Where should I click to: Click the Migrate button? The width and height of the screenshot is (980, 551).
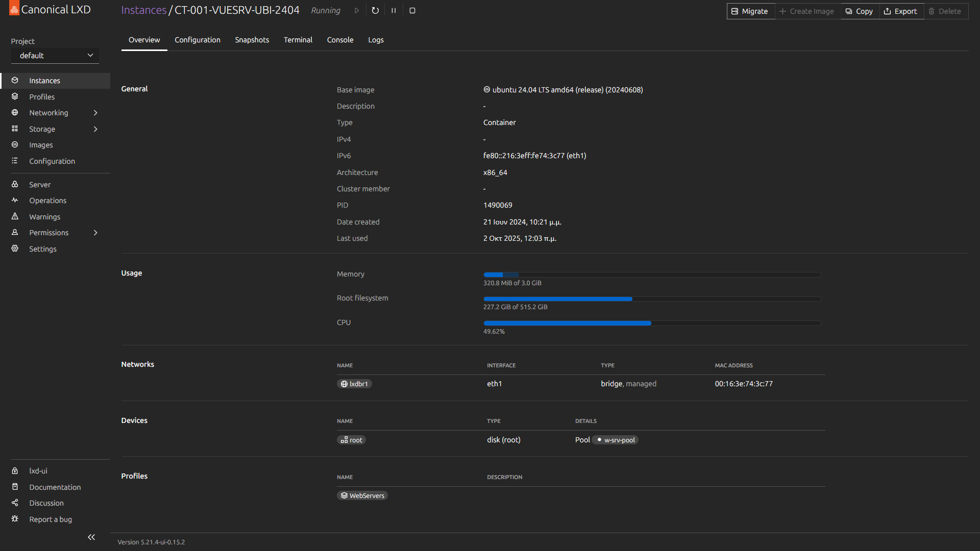tap(750, 11)
